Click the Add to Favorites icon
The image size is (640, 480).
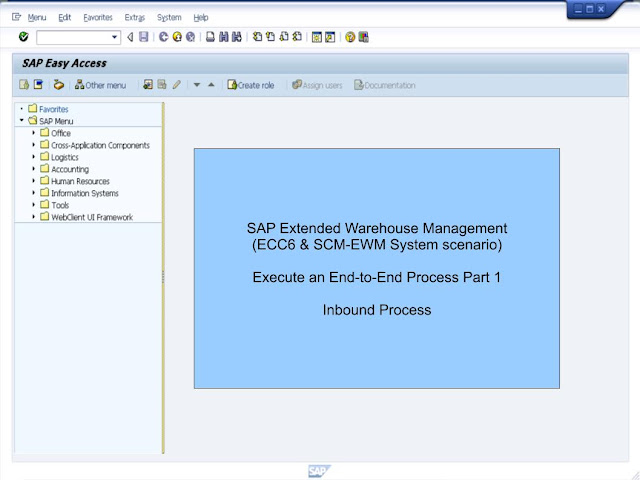click(148, 84)
